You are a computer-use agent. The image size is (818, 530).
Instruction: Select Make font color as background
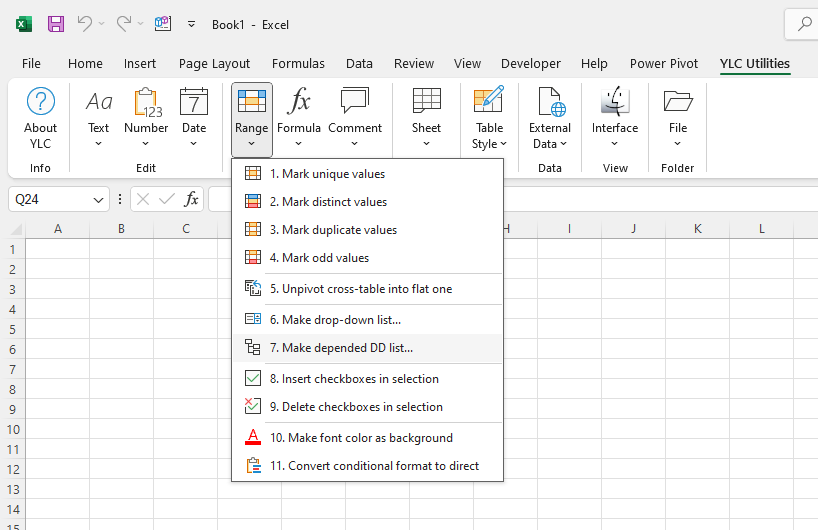click(361, 438)
